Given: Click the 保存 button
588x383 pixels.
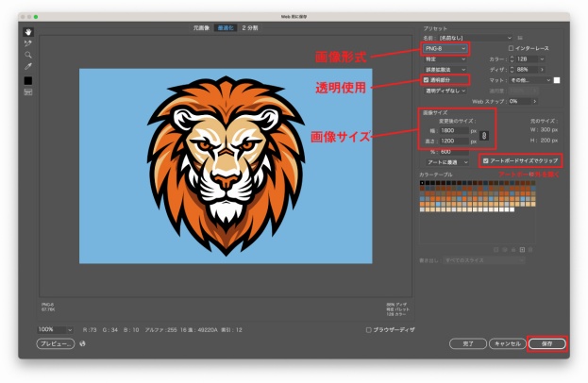Looking at the screenshot, I should (547, 343).
